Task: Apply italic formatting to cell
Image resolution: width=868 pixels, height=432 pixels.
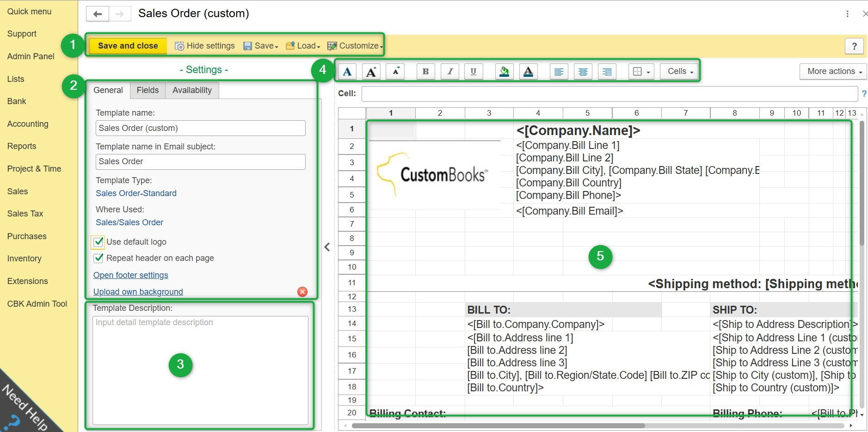Action: 449,72
